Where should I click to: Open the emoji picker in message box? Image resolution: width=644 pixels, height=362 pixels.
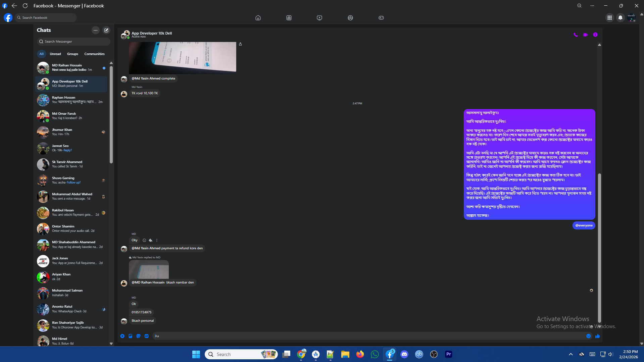(588, 336)
